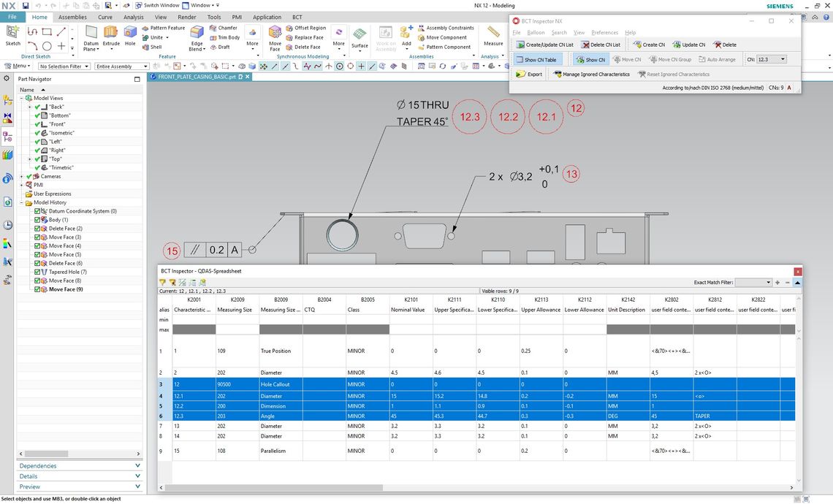Click Assembly Constraints command

pyautogui.click(x=446, y=28)
